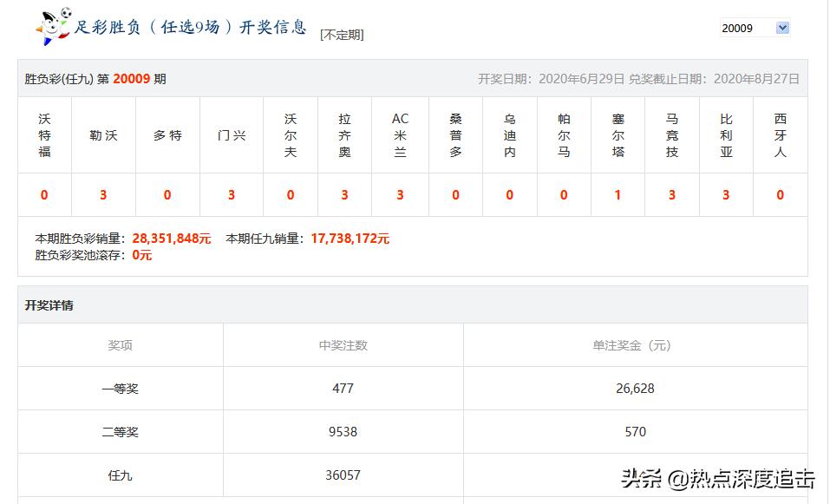Select the 二等奖 row label
This screenshot has width=830, height=504.
click(121, 432)
